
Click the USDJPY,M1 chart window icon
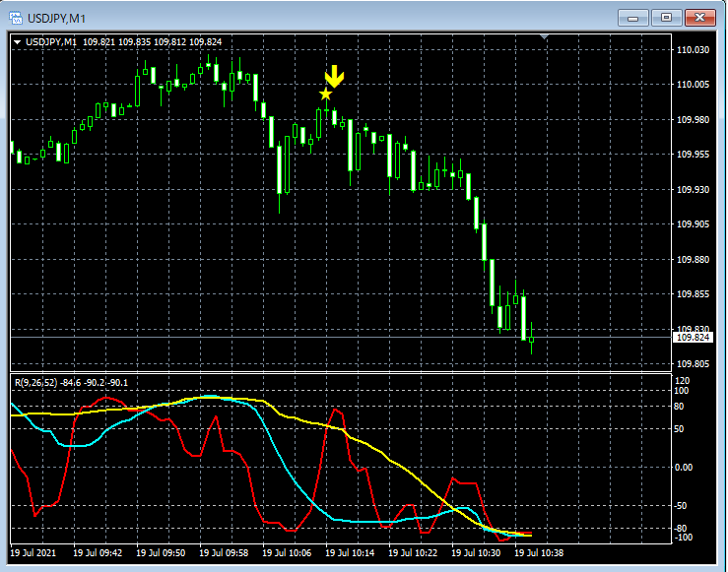point(16,18)
